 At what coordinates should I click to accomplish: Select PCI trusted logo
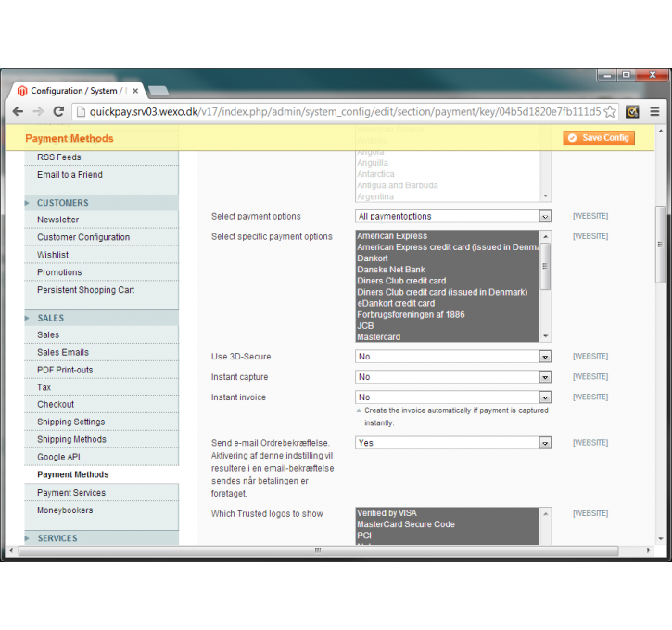[x=448, y=535]
